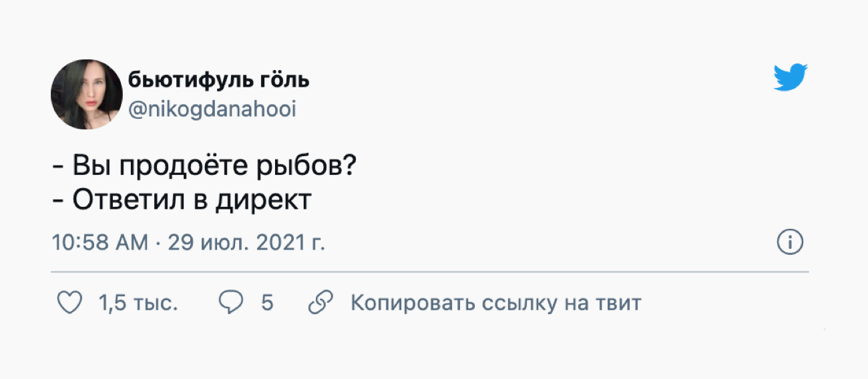The image size is (868, 379).
Task: Open the @nikogdanahooi handle link
Action: tap(212, 109)
